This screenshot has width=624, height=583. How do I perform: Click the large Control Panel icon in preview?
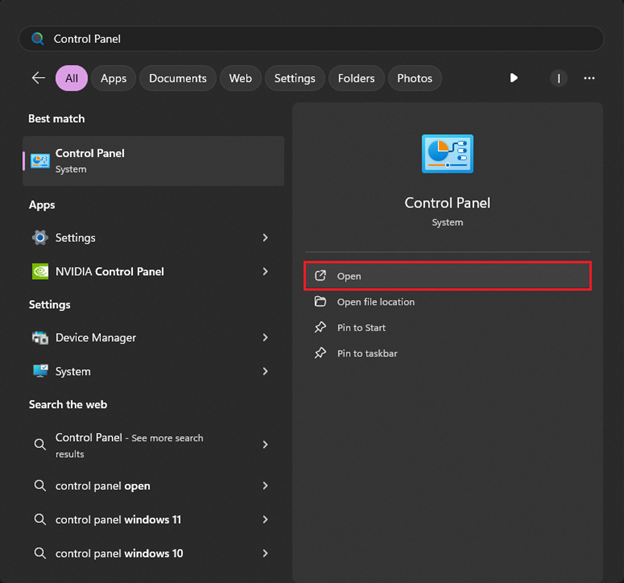[447, 155]
